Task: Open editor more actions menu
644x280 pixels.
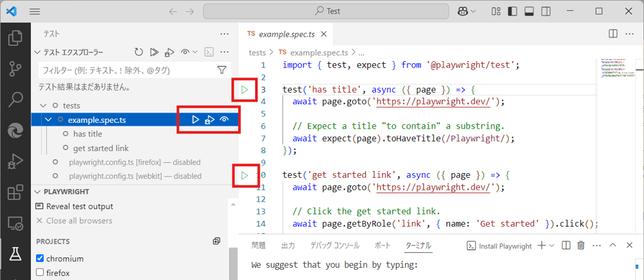Action: [630, 34]
